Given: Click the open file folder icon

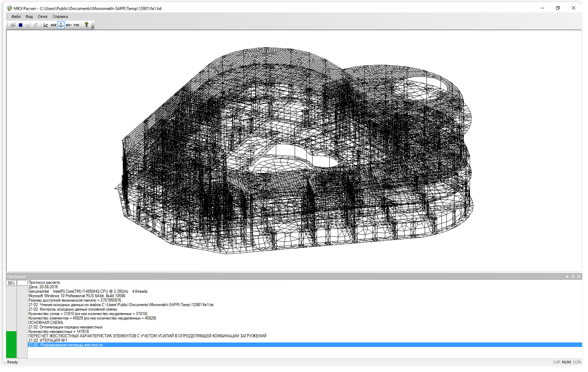Looking at the screenshot, I should point(13,25).
